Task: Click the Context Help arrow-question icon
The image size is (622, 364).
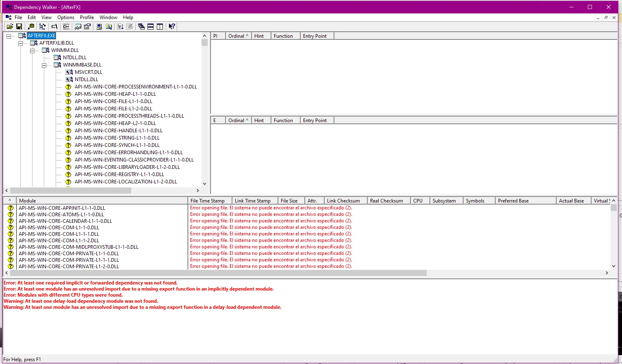Action: click(x=172, y=26)
